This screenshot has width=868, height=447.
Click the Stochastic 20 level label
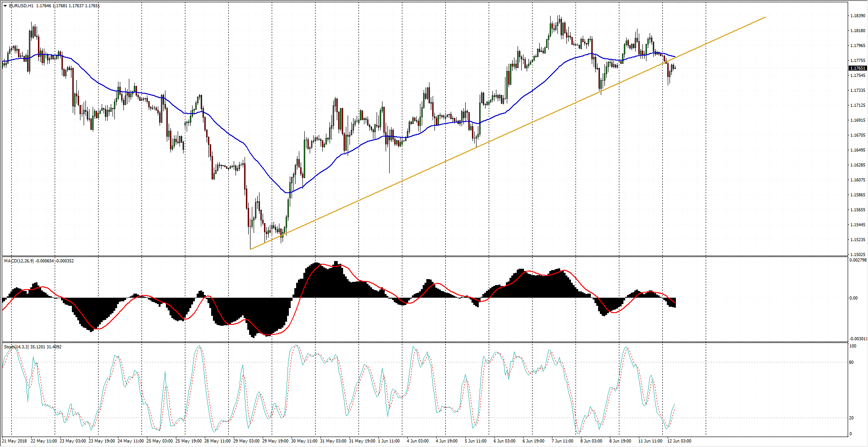852,418
